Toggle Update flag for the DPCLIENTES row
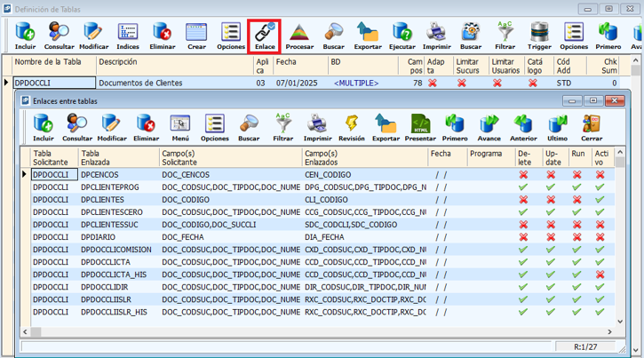This screenshot has width=644, height=358. (x=550, y=200)
